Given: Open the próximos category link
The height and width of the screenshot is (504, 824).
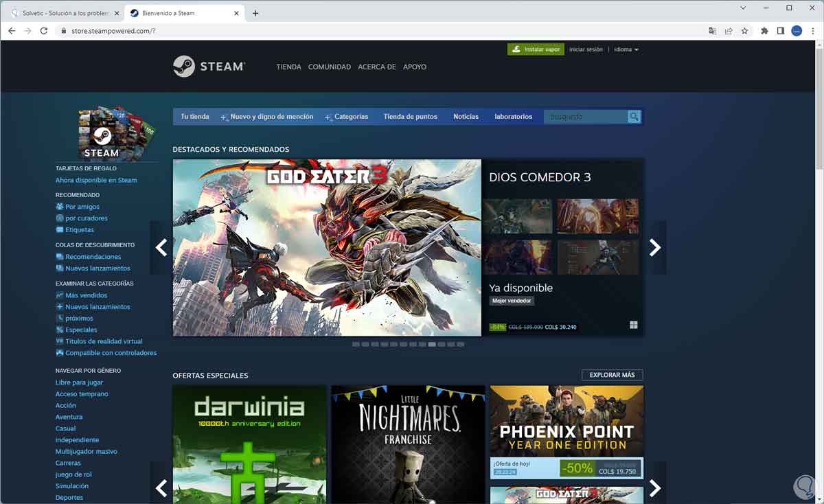Looking at the screenshot, I should tap(80, 319).
